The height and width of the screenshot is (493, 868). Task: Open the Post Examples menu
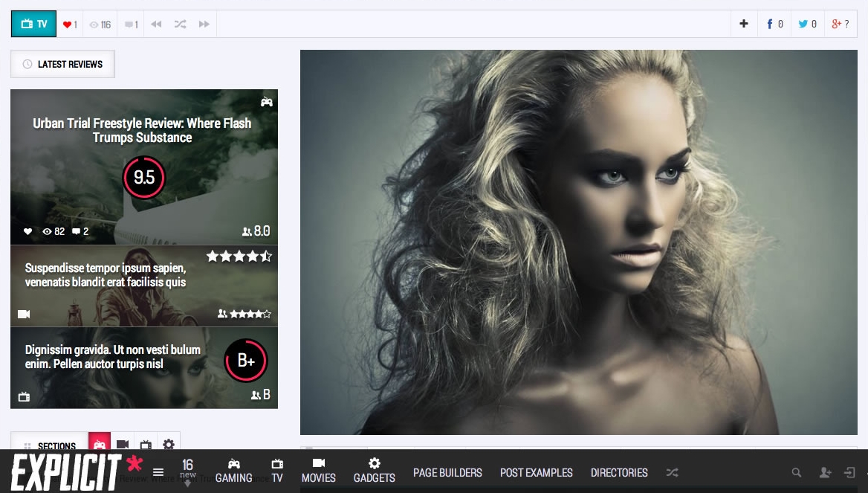(x=537, y=472)
